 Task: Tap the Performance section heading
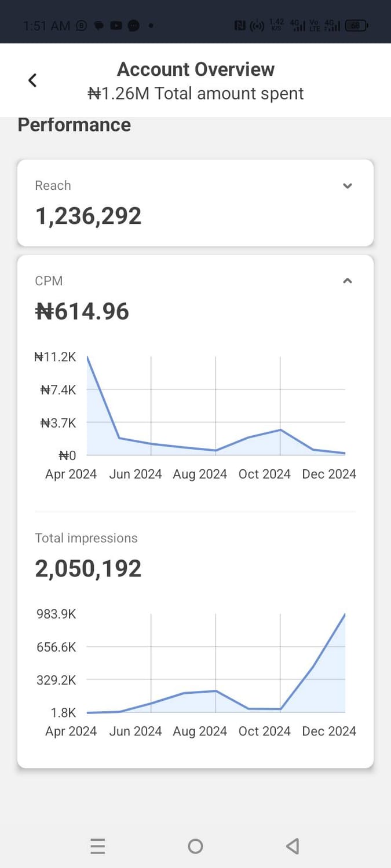[x=74, y=125]
